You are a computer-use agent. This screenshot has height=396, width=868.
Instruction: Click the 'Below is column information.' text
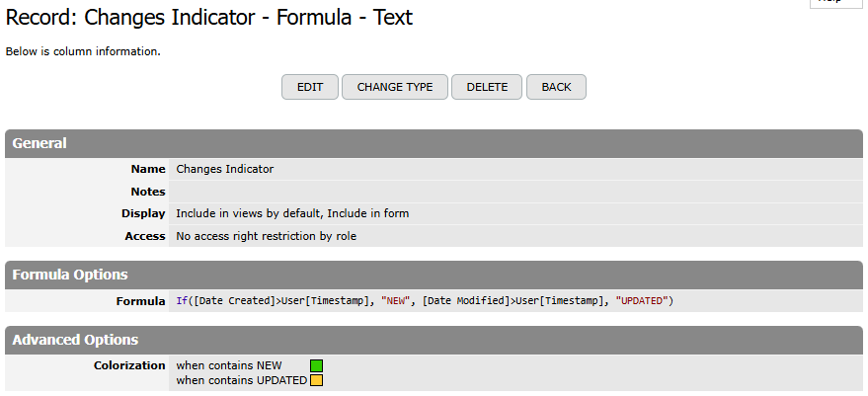click(83, 51)
